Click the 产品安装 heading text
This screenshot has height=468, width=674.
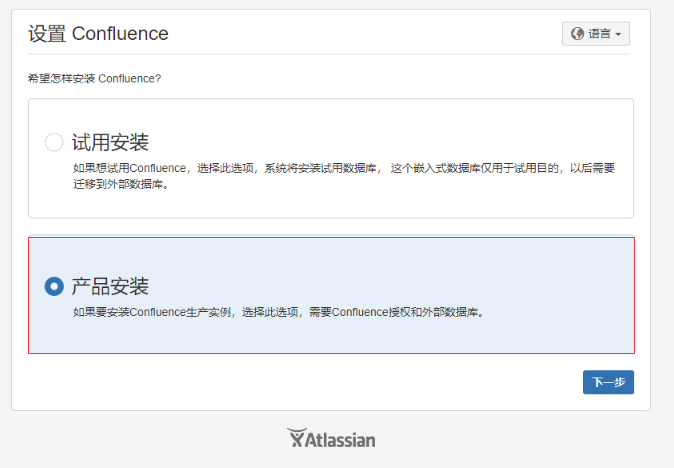(110, 286)
